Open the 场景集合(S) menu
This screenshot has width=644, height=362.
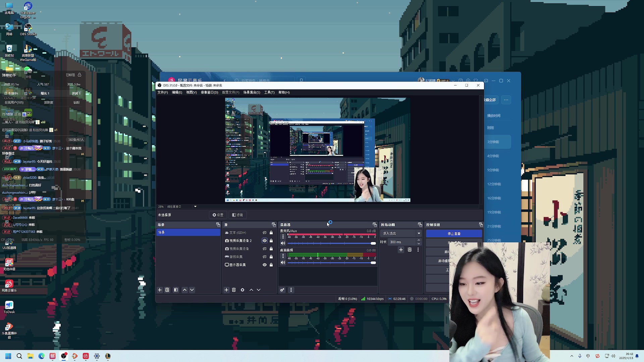tap(252, 93)
